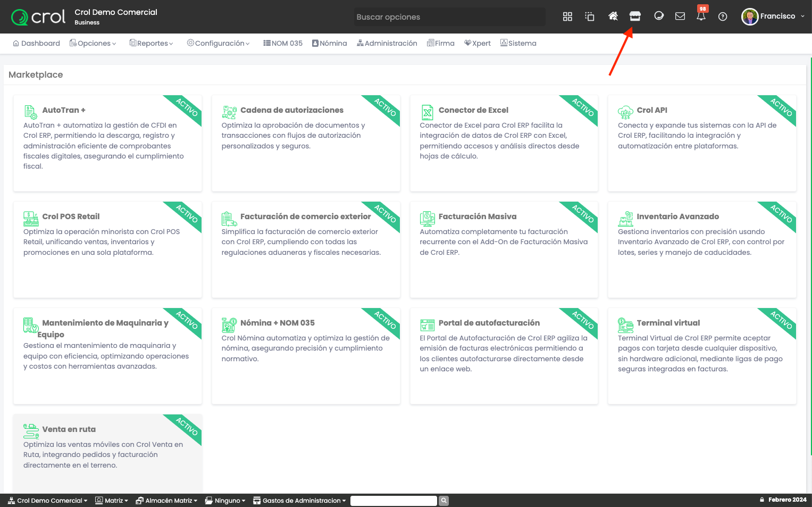Click the Crol Demo Comercial header title
Image resolution: width=812 pixels, height=507 pixels.
[116, 12]
